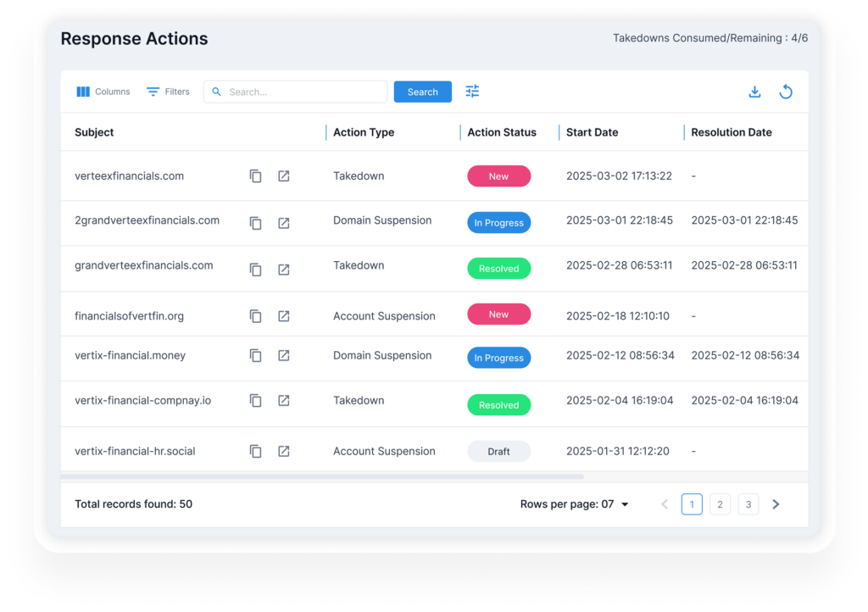Copy financialsofvertfin.org subject

[255, 316]
